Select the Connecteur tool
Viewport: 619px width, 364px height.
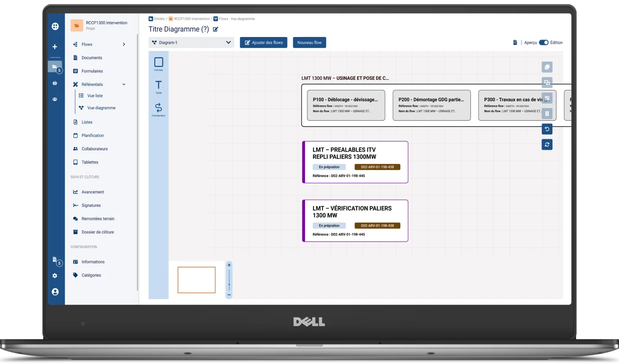point(159,110)
